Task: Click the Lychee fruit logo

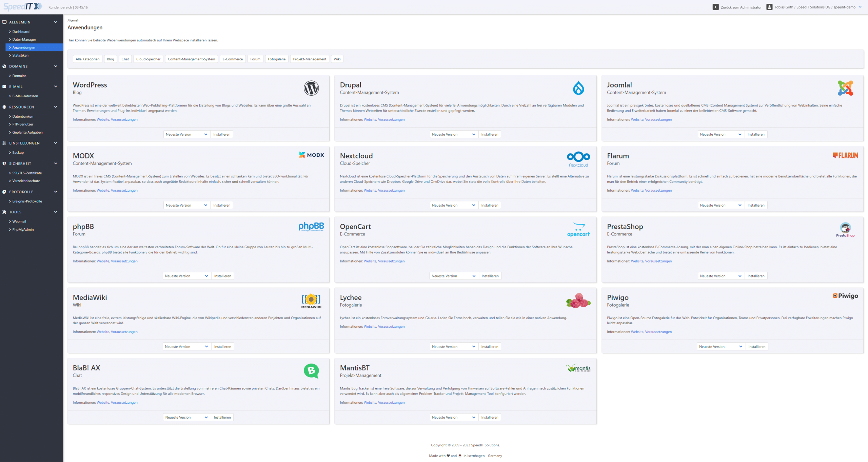Action: tap(578, 301)
